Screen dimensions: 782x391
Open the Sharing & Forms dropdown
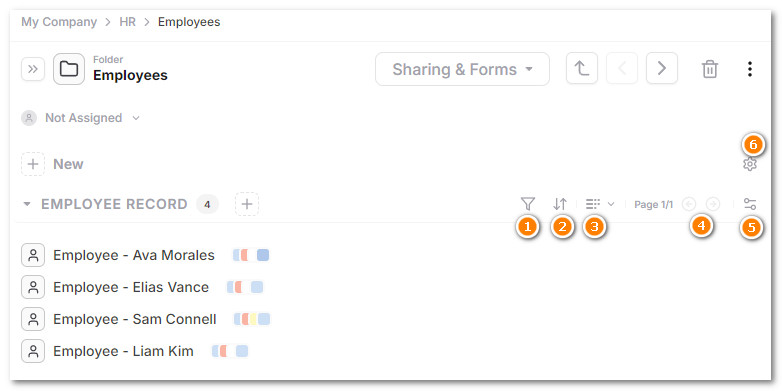[x=462, y=69]
